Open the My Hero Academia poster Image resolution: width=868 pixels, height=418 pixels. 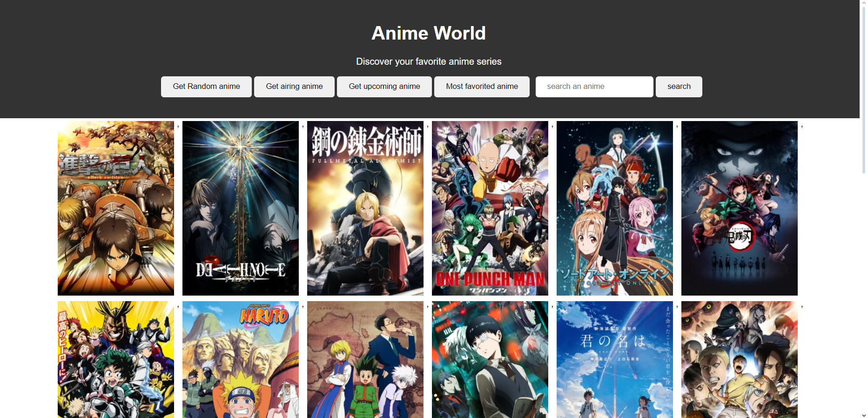116,359
